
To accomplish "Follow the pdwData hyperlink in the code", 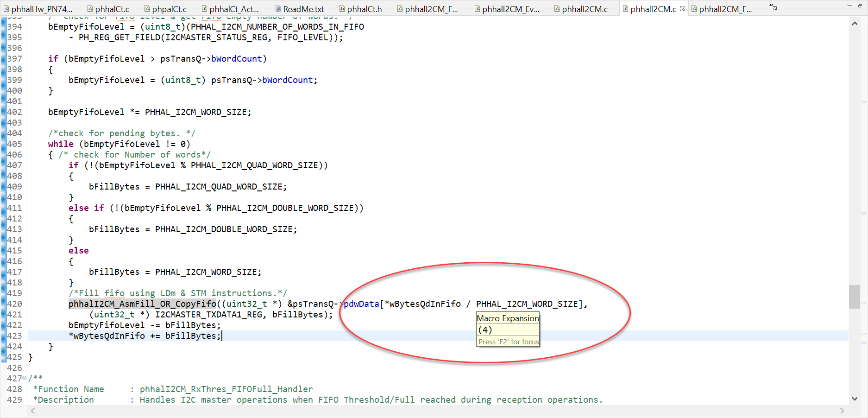I will [x=360, y=304].
